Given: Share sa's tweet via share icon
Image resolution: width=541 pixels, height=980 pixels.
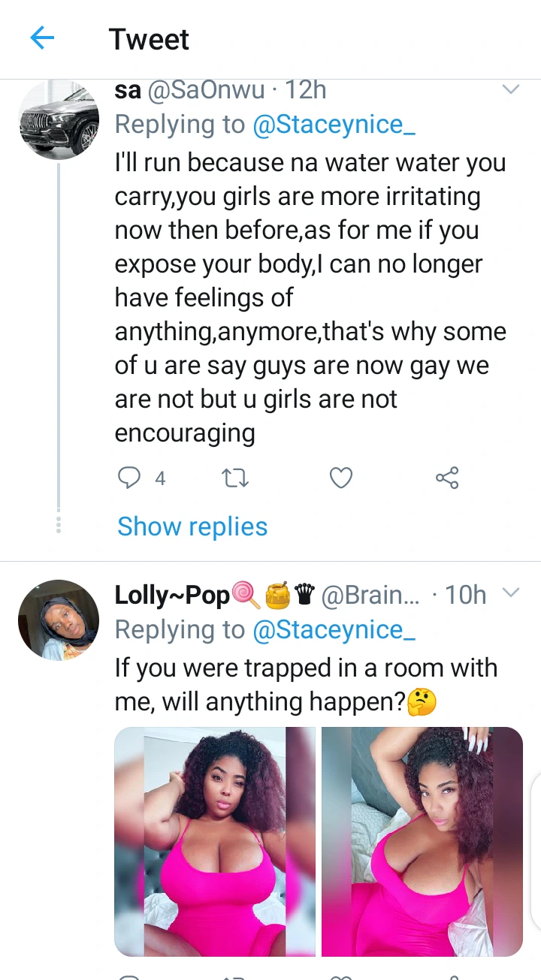Looking at the screenshot, I should [447, 478].
